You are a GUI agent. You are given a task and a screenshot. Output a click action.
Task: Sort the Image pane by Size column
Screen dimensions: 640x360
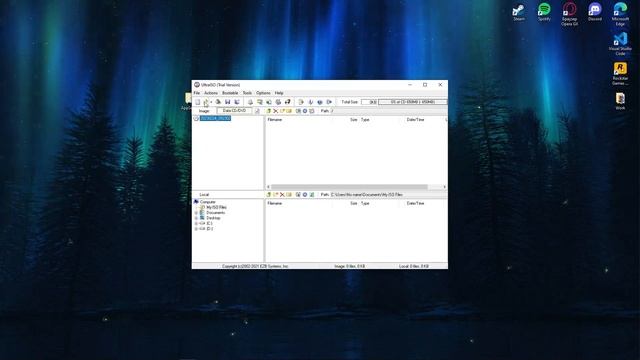point(353,120)
